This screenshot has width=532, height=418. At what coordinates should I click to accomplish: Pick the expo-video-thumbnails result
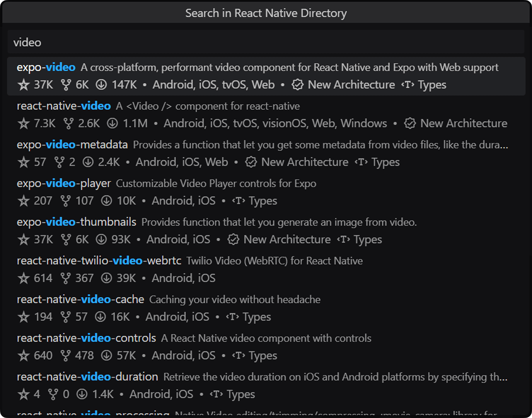266,231
